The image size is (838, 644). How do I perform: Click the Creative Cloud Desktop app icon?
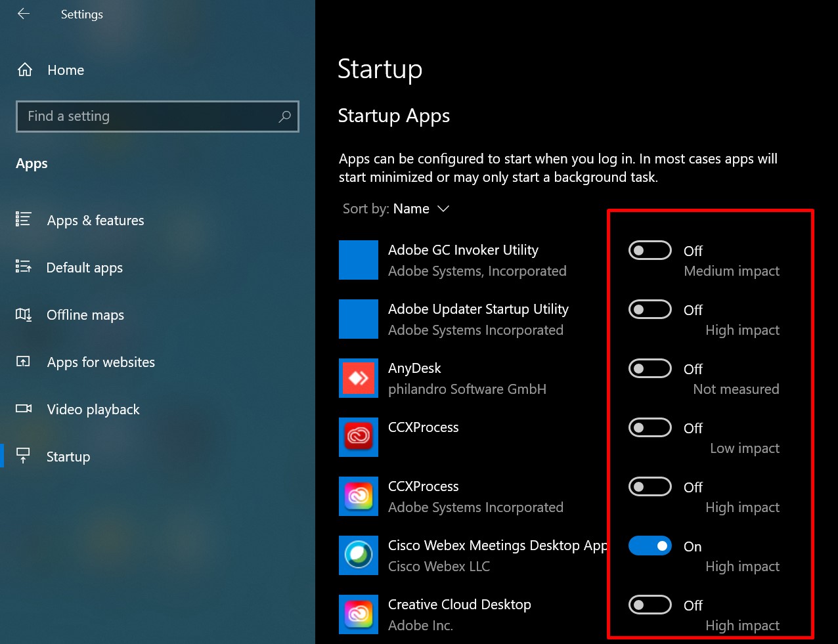point(359,614)
